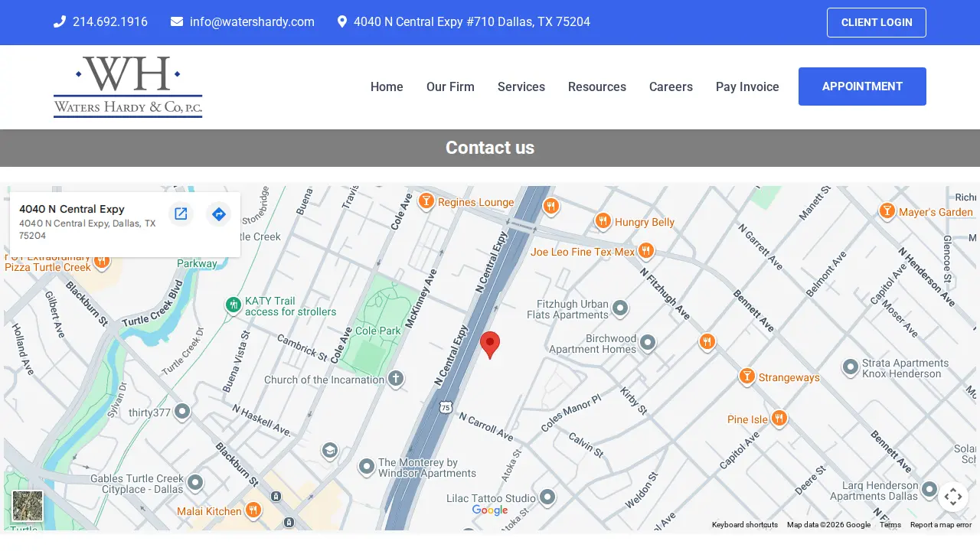Select the Birchwood Apartment Homes marker
This screenshot has width=980, height=551.
[x=648, y=342]
